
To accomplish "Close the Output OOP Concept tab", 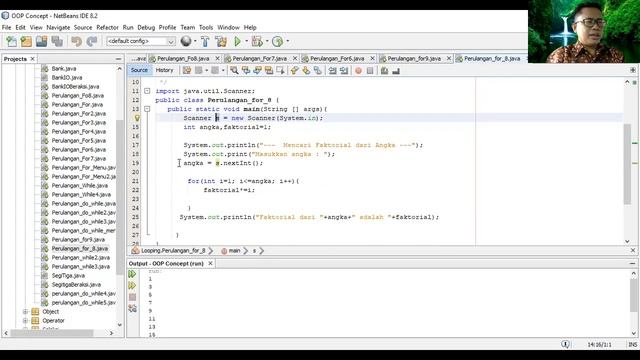I will pos(210,264).
